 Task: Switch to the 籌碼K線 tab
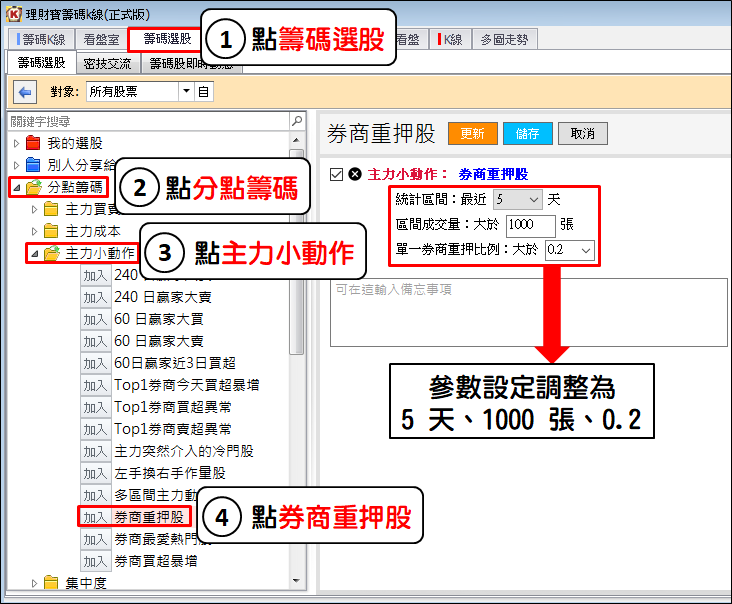pyautogui.click(x=41, y=40)
